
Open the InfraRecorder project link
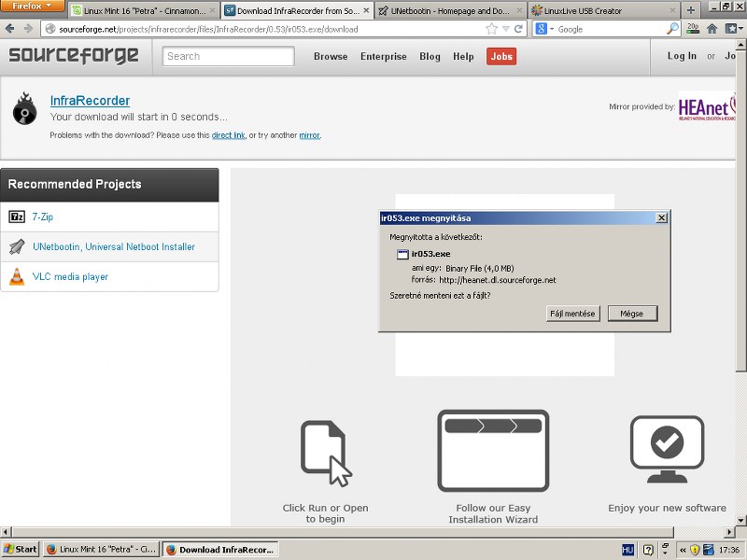(90, 101)
